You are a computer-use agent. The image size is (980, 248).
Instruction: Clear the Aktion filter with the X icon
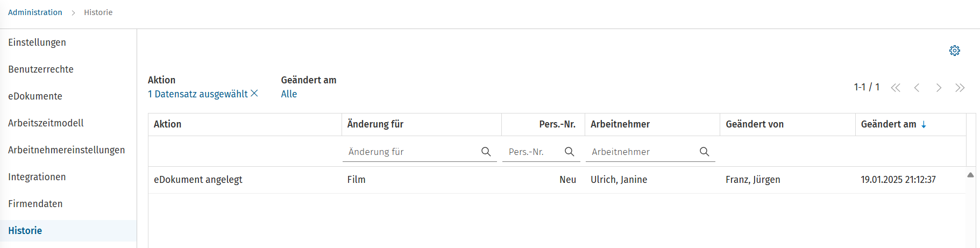pyautogui.click(x=254, y=94)
